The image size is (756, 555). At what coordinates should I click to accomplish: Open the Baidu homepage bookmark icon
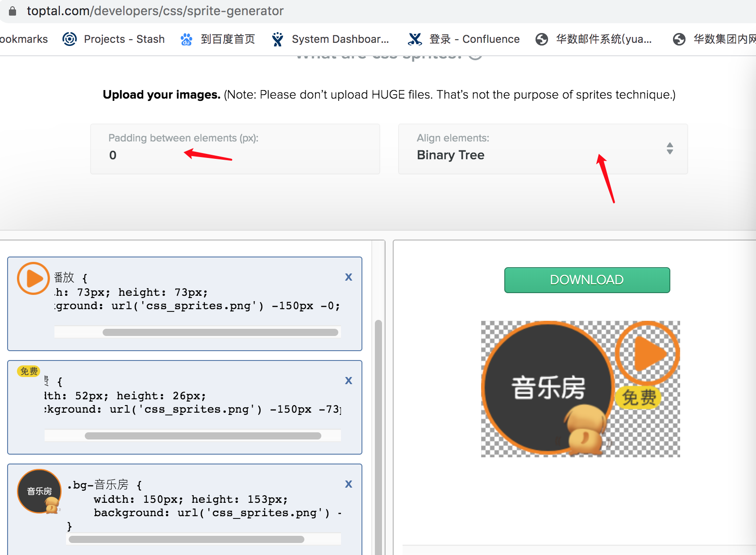pos(186,39)
